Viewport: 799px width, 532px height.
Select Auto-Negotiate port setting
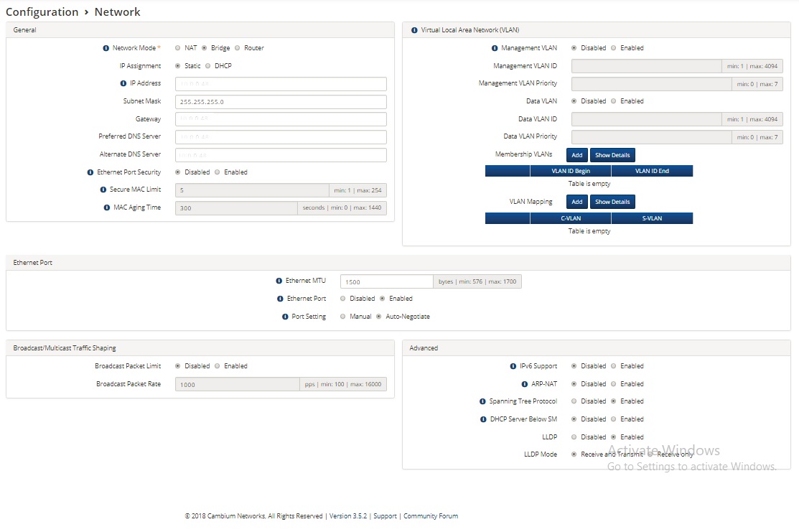378,317
